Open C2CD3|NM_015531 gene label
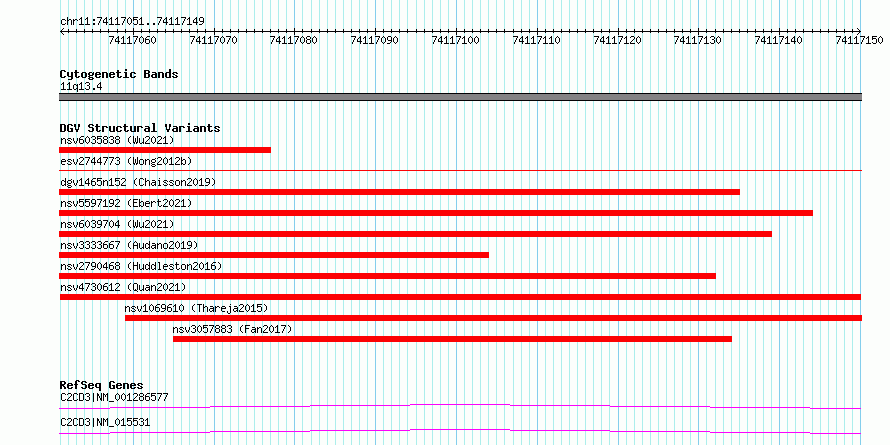 (105, 422)
